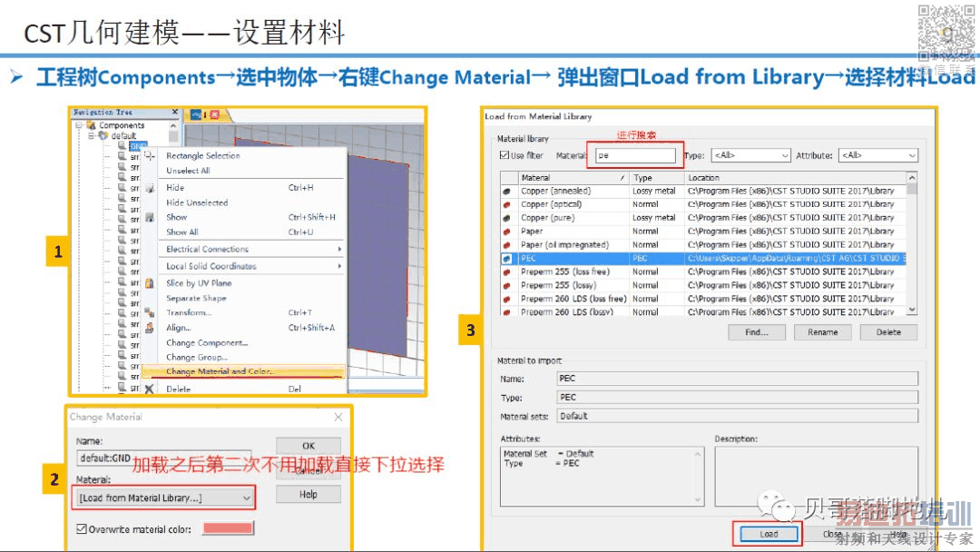Click the Align icon in context menu
Screen dimensions: 980x552
click(150, 328)
